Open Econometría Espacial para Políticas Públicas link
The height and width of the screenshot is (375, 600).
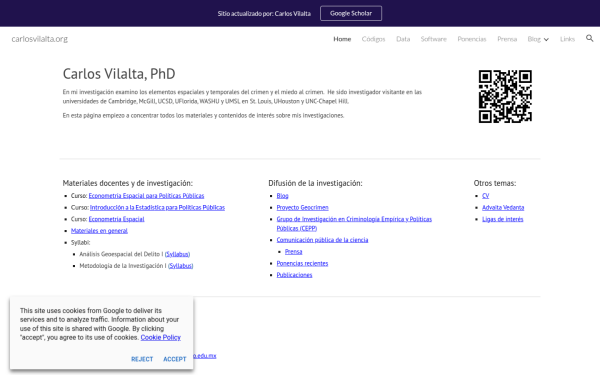(146, 196)
